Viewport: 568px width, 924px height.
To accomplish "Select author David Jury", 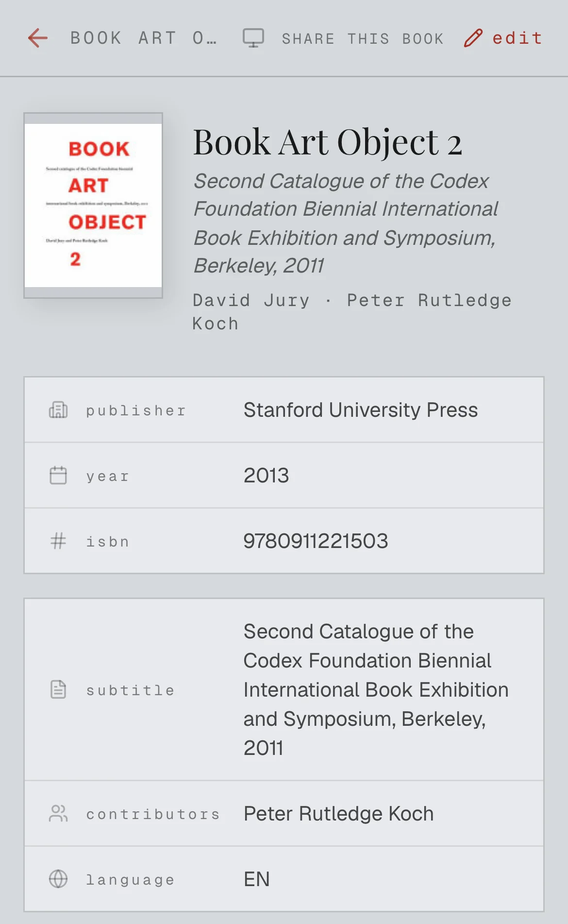I will pos(251,300).
